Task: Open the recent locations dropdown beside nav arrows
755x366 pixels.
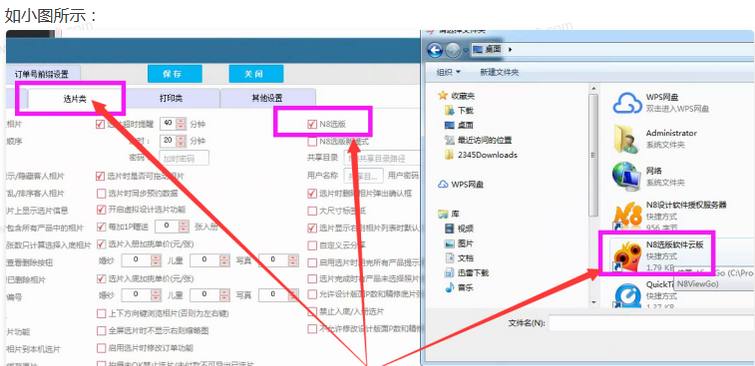Action: click(465, 50)
